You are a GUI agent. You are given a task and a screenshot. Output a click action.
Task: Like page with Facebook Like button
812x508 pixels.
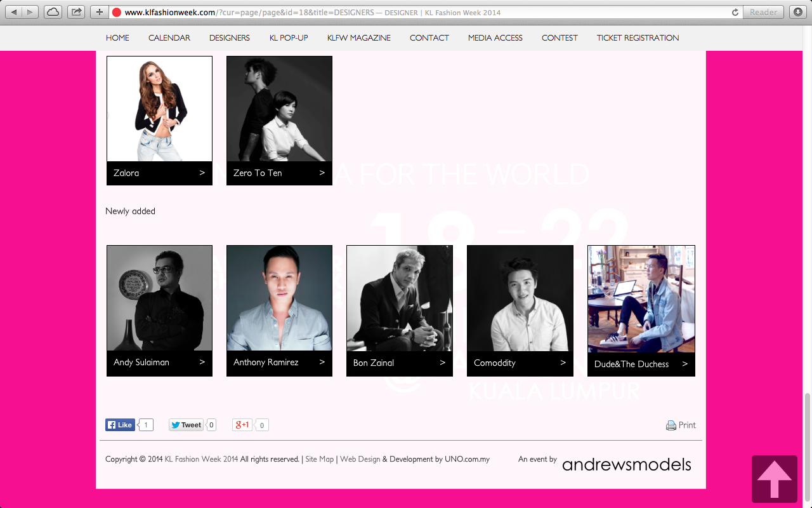click(x=120, y=425)
